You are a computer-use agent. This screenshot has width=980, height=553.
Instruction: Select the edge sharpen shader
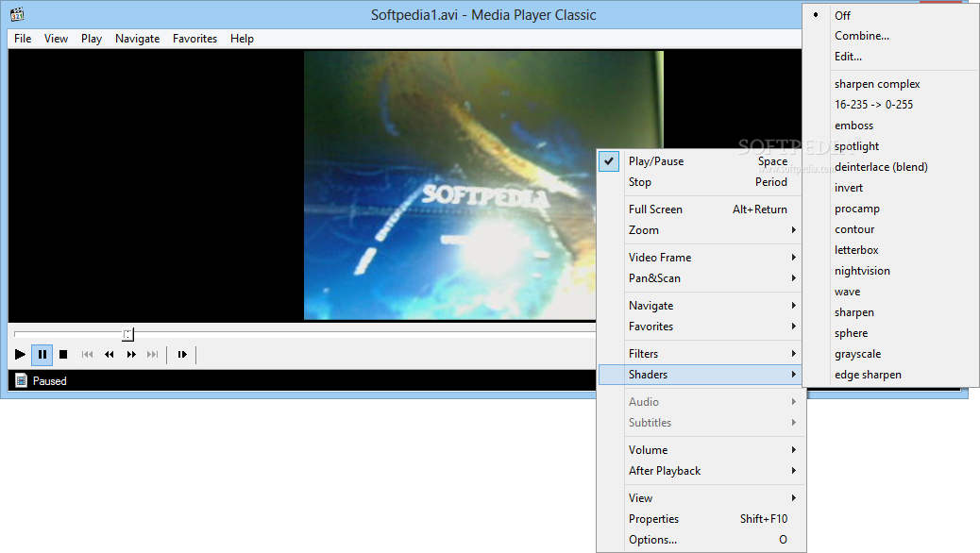[x=890, y=375]
